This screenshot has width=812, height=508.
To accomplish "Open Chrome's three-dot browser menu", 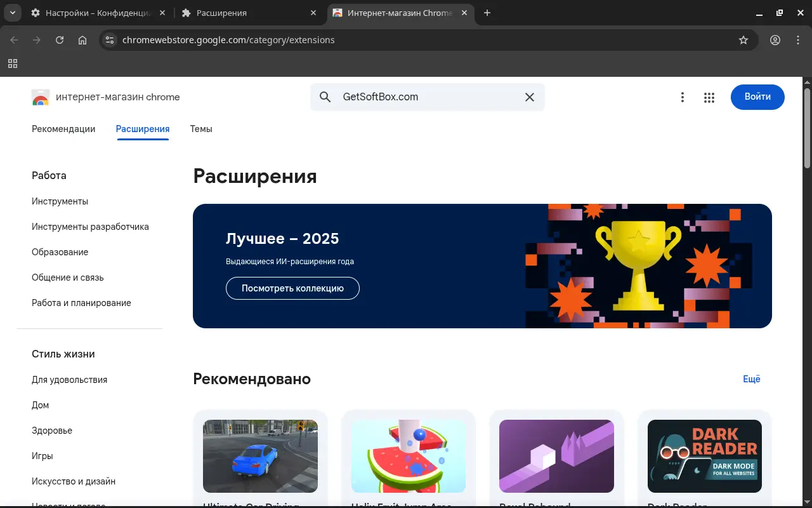I will 798,40.
